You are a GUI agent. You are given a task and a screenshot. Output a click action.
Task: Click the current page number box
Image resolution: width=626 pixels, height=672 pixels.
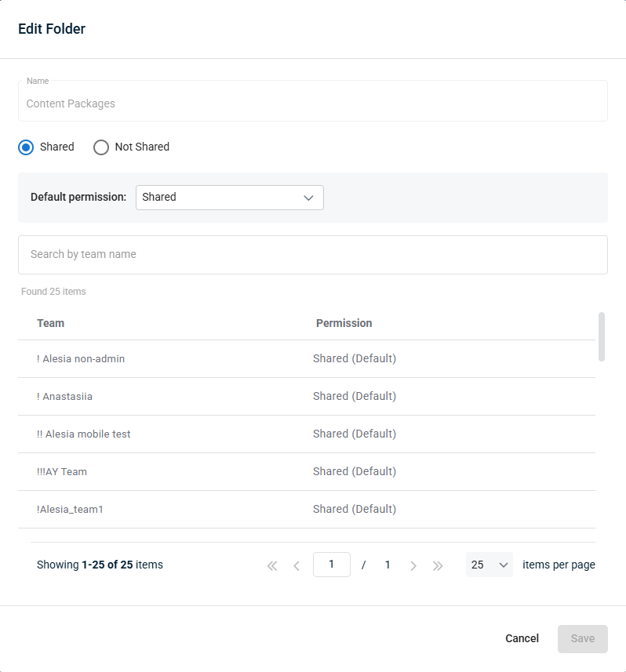331,565
